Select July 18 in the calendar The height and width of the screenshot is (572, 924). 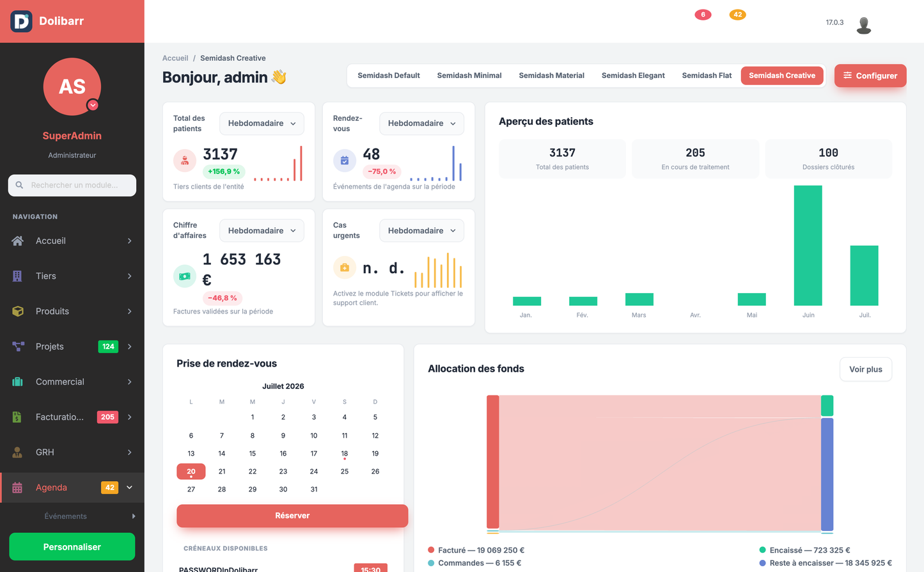click(x=345, y=454)
